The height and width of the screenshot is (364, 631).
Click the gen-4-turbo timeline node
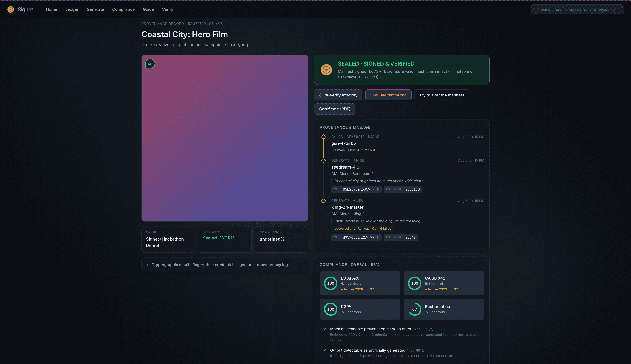click(323, 137)
